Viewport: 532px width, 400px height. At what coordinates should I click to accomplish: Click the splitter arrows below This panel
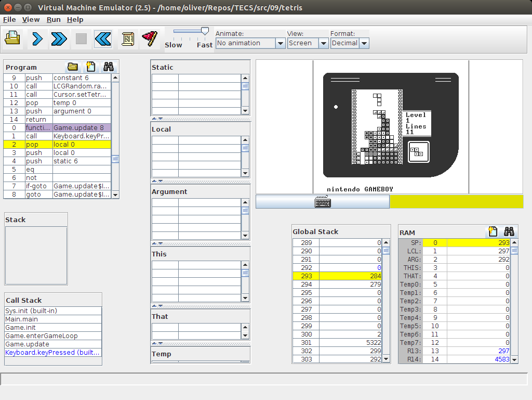[157, 306]
